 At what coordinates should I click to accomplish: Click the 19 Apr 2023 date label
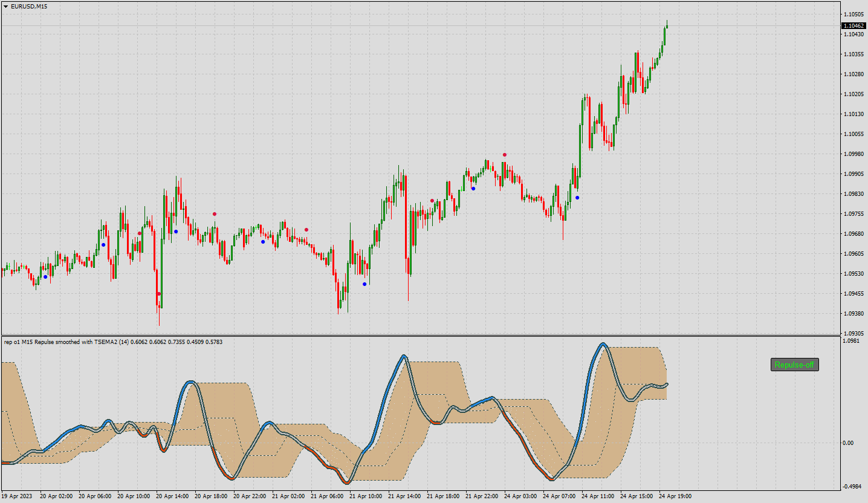coord(16,496)
